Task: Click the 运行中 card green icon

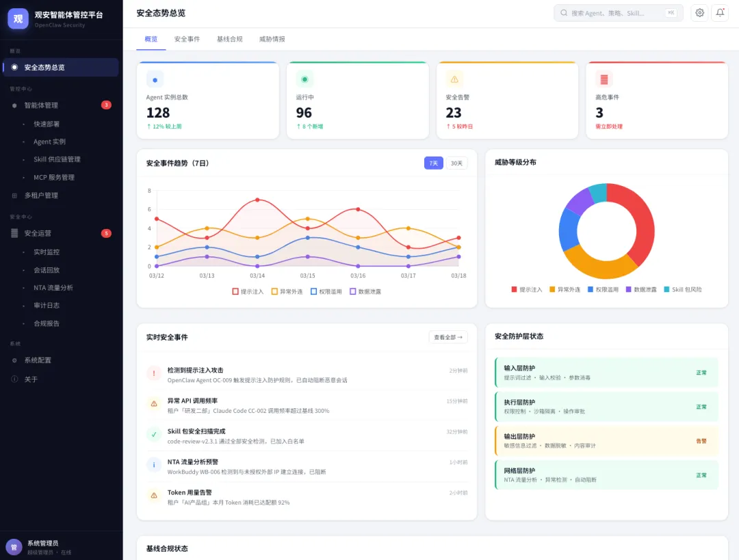Action: [x=304, y=79]
